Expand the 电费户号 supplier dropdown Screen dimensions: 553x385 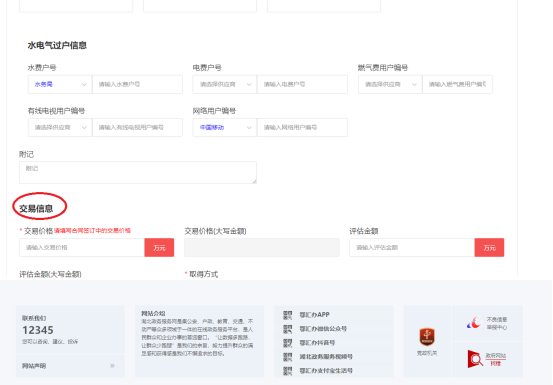pos(225,84)
